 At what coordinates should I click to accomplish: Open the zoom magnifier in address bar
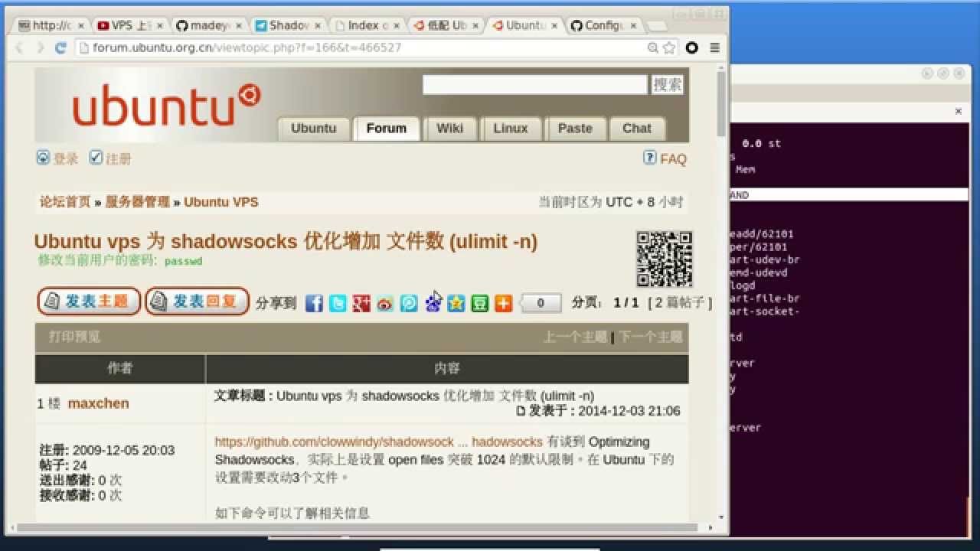(x=653, y=47)
